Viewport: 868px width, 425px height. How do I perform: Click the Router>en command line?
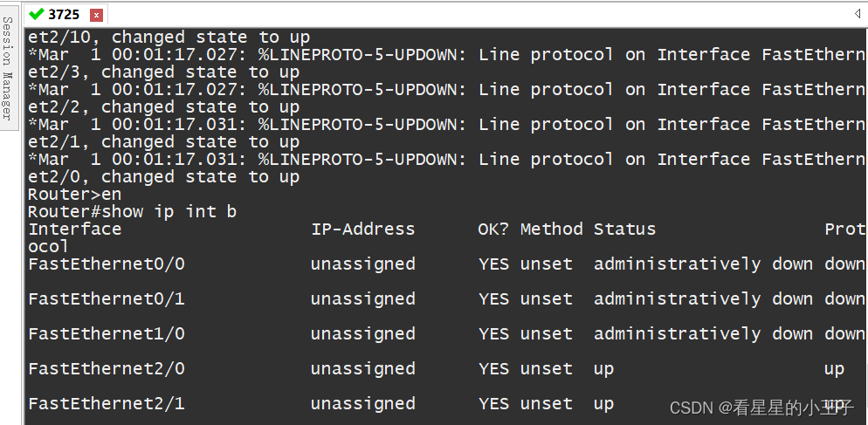pos(74,195)
